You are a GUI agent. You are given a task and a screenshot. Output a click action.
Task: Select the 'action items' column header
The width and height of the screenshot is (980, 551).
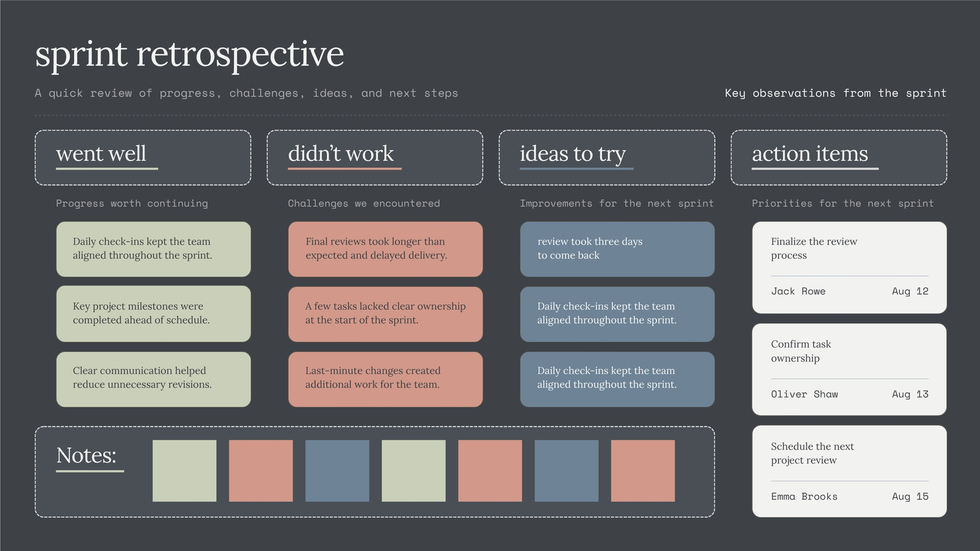(839, 157)
